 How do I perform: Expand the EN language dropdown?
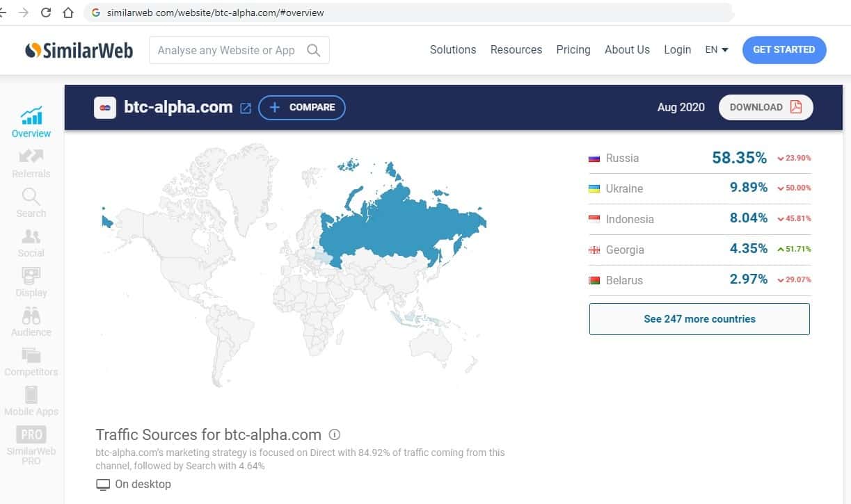click(717, 50)
